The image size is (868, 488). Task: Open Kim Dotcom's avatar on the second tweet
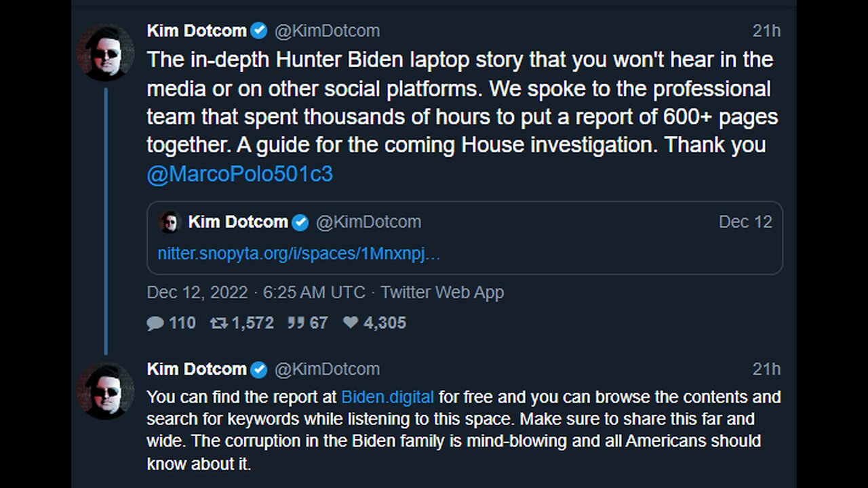[106, 390]
